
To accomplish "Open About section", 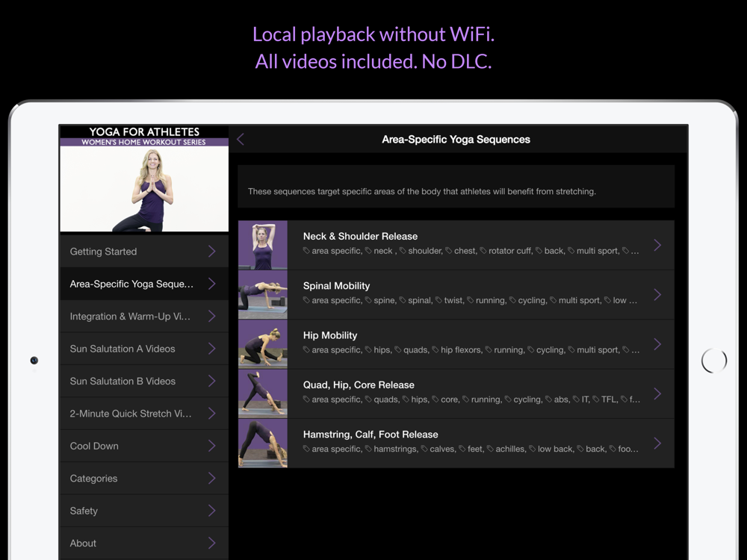I will coord(144,543).
